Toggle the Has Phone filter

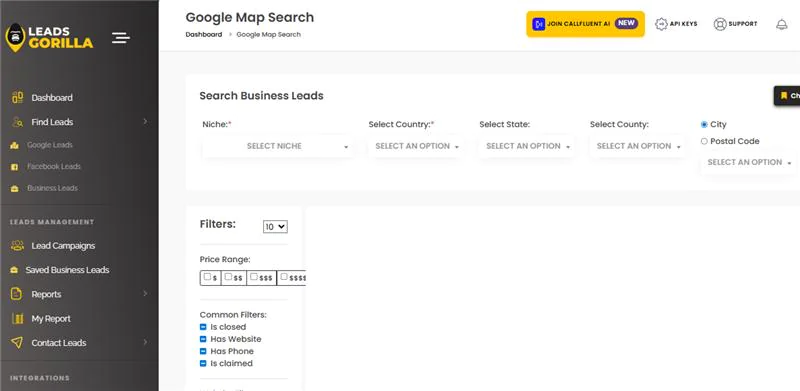click(x=203, y=352)
